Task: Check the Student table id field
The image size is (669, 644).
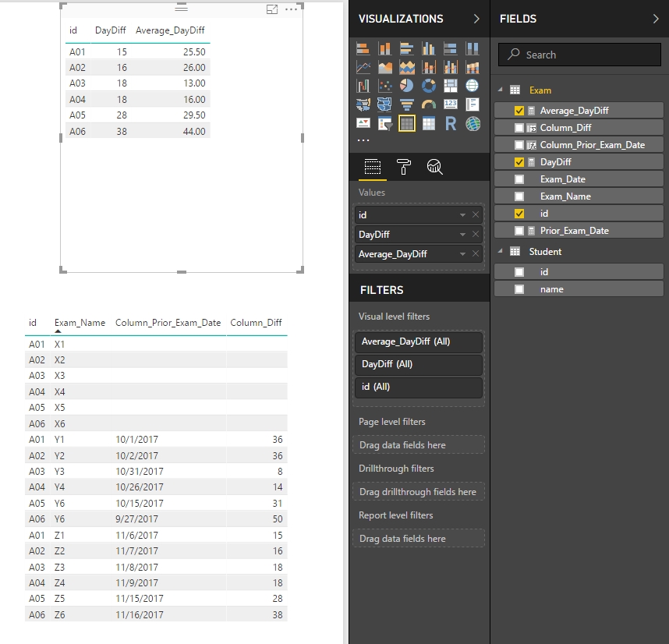Action: pos(519,272)
